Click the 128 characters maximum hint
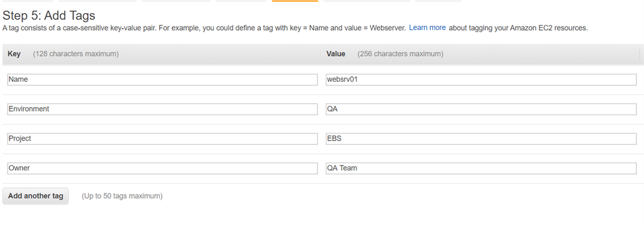Viewport: 644px width, 228px height. click(x=76, y=54)
